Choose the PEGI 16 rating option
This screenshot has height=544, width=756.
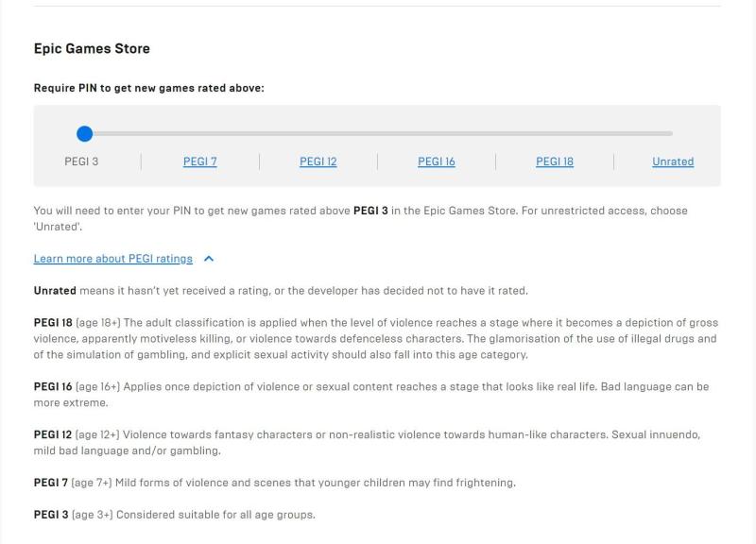[x=437, y=161]
